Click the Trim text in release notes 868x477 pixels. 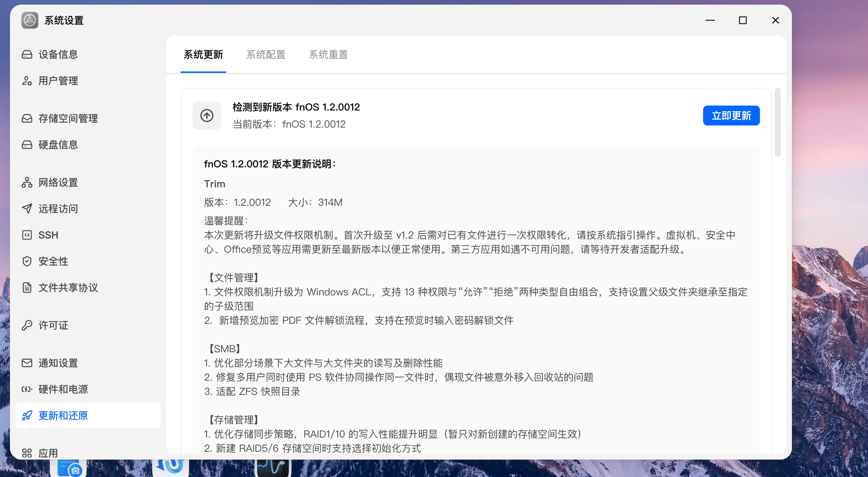coord(215,184)
